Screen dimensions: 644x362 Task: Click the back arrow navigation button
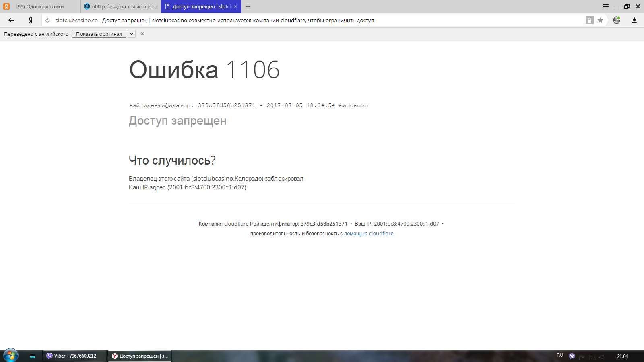click(x=11, y=20)
